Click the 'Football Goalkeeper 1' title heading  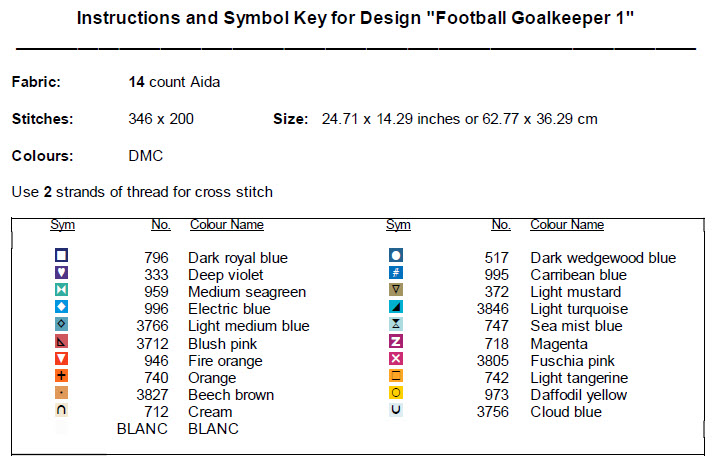click(356, 19)
